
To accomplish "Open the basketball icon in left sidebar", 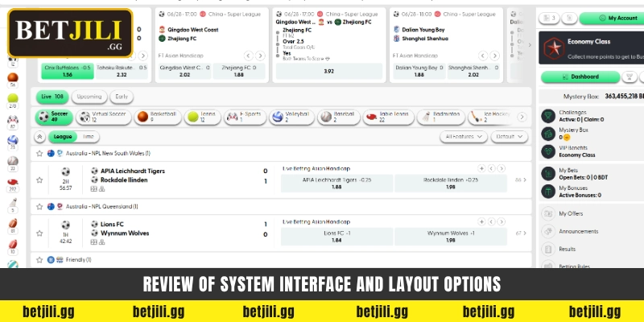I will (13, 77).
